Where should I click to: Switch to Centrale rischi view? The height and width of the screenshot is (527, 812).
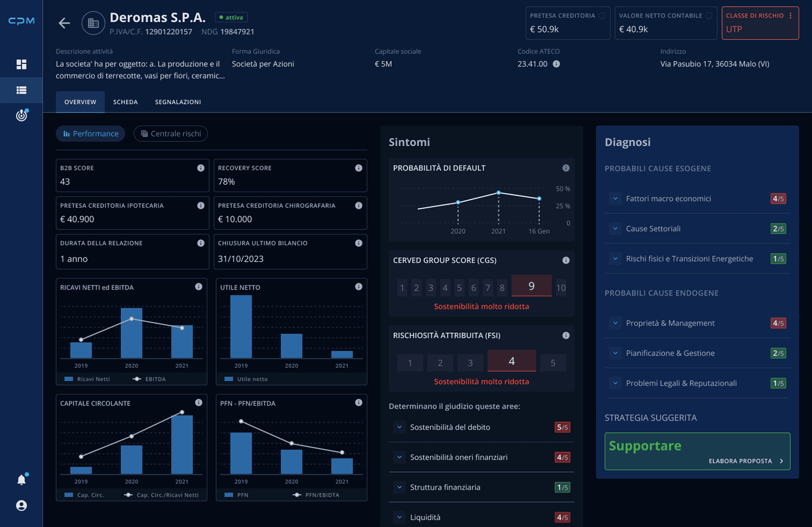pos(171,133)
